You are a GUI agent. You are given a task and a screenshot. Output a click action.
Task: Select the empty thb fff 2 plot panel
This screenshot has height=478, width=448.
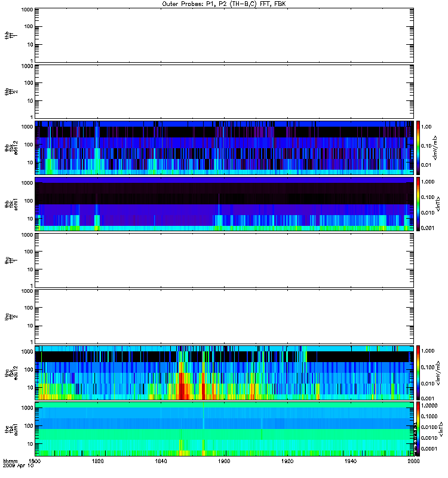pyautogui.click(x=225, y=92)
